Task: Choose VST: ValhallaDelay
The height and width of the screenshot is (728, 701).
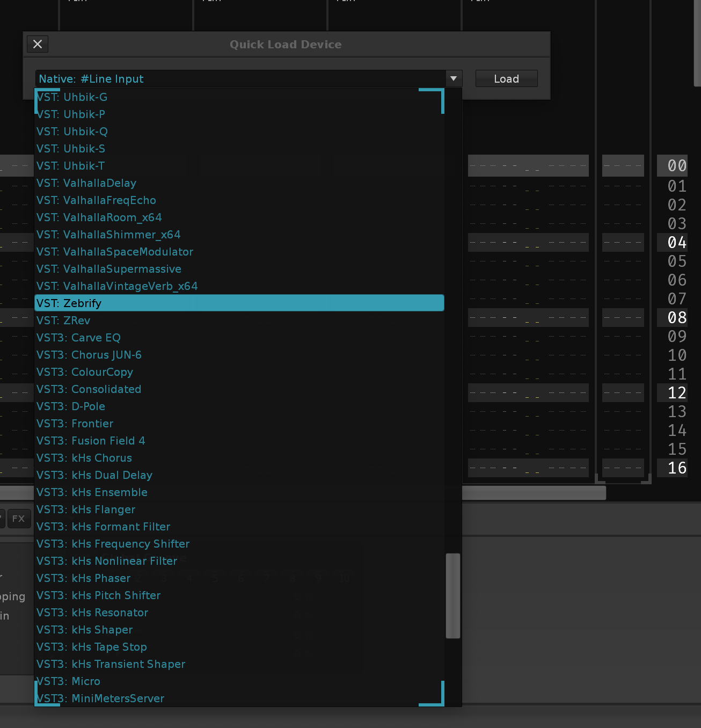Action: coord(86,183)
